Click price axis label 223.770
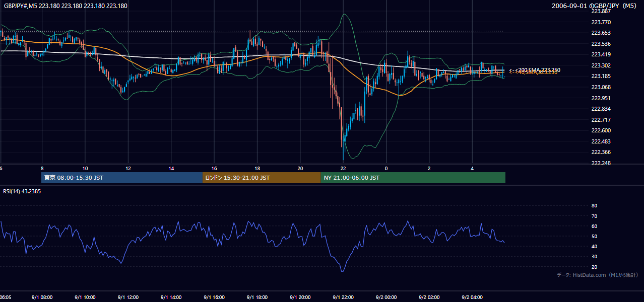This screenshot has height=302, width=644. 601,22
